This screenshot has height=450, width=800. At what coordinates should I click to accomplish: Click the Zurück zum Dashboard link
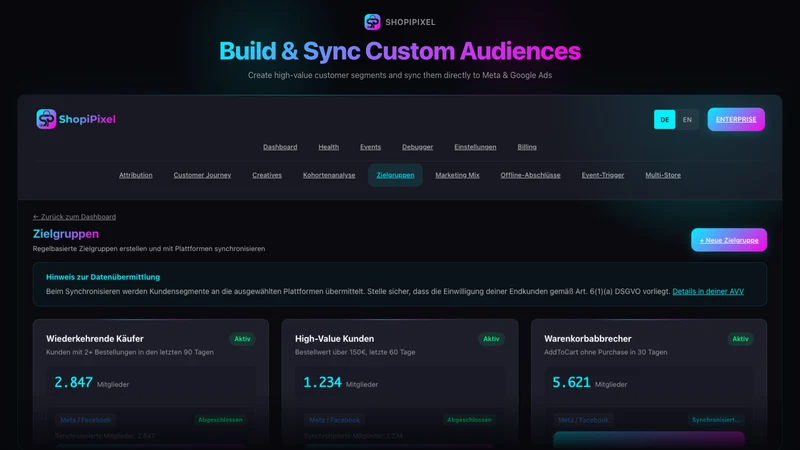[x=74, y=217]
